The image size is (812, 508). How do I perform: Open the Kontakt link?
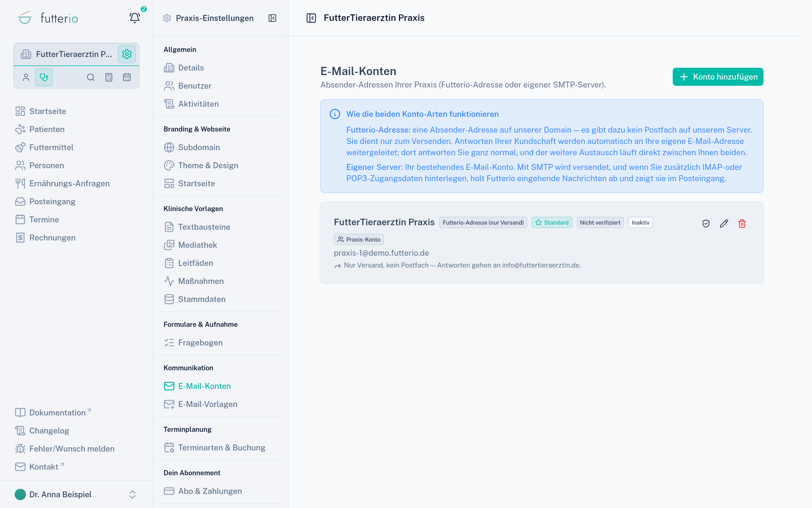click(x=39, y=467)
